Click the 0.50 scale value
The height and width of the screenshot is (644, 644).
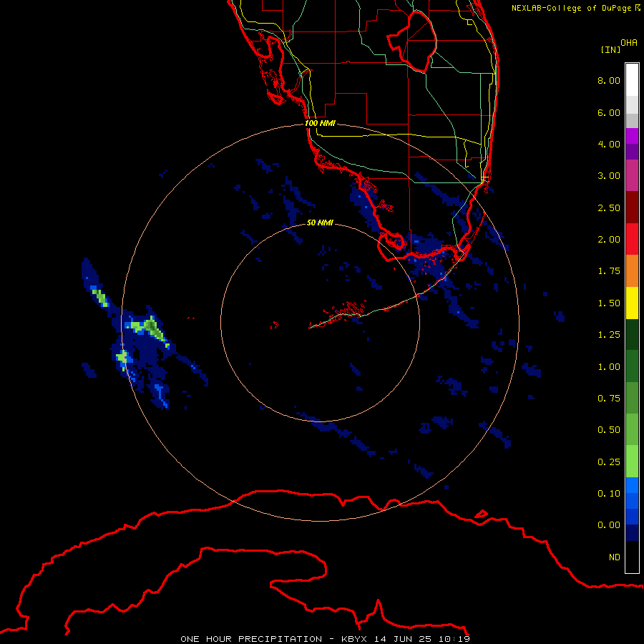(x=609, y=430)
